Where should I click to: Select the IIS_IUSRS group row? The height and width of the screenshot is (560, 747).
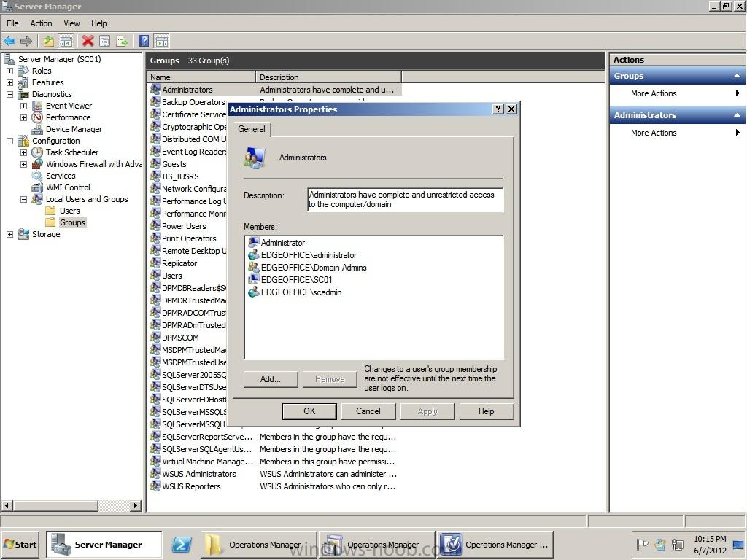point(187,176)
